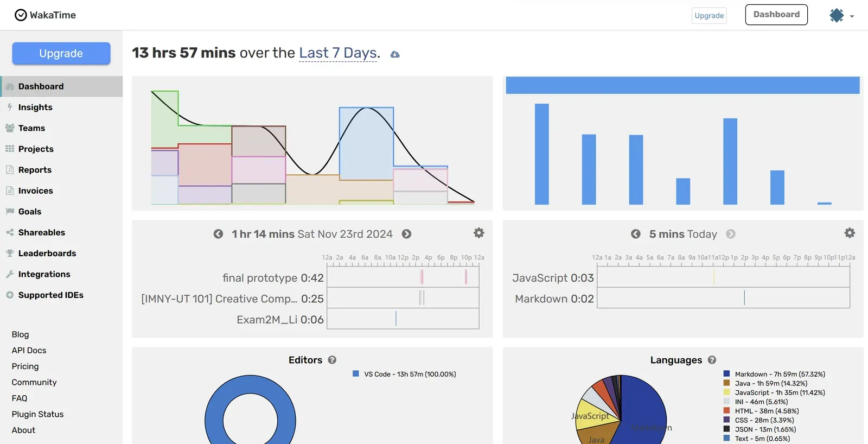Click the VS Code legend color swatch

(356, 373)
